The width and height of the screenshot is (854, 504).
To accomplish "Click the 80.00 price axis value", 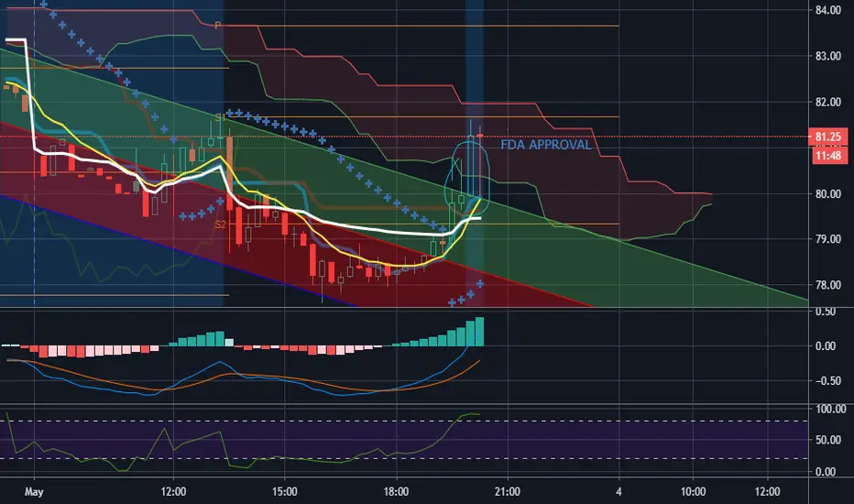I will tap(827, 194).
